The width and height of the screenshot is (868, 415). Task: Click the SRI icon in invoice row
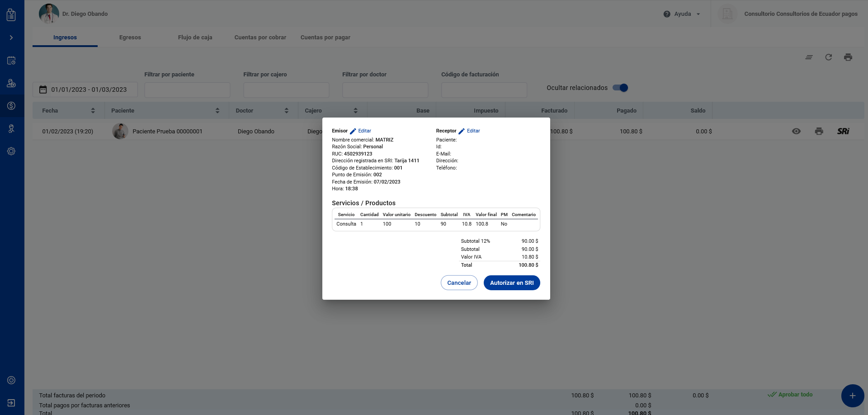(x=843, y=131)
